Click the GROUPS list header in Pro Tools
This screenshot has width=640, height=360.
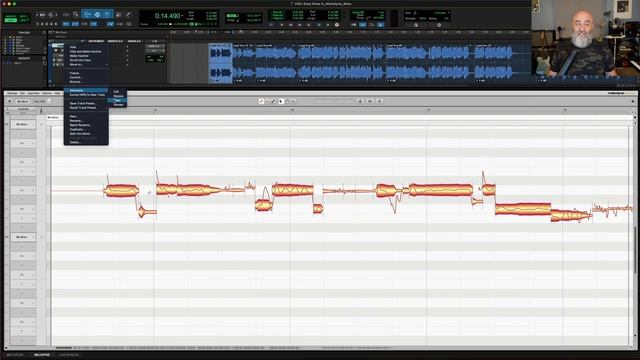pyautogui.click(x=24, y=58)
